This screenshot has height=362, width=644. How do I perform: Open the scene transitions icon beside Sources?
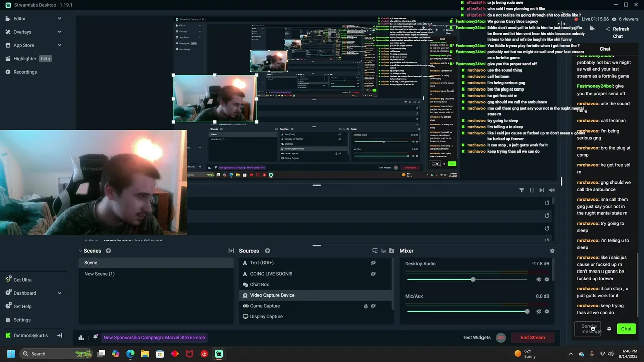231,251
